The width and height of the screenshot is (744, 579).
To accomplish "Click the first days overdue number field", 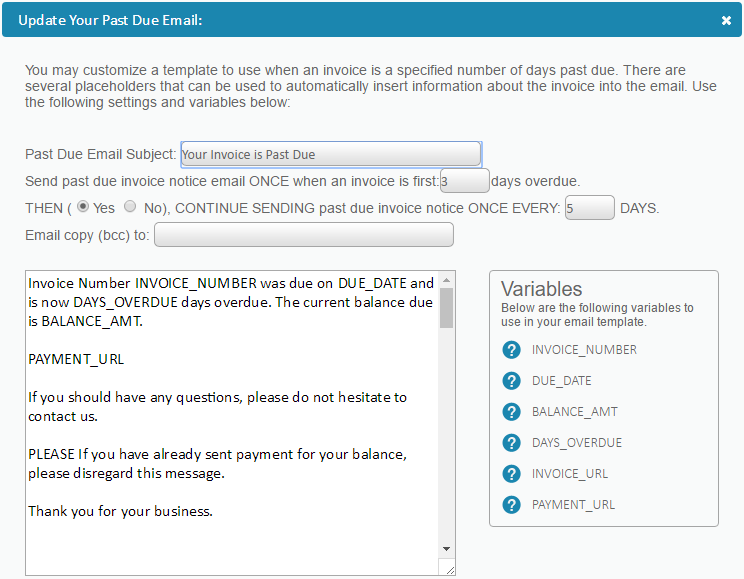I will pyautogui.click(x=464, y=181).
